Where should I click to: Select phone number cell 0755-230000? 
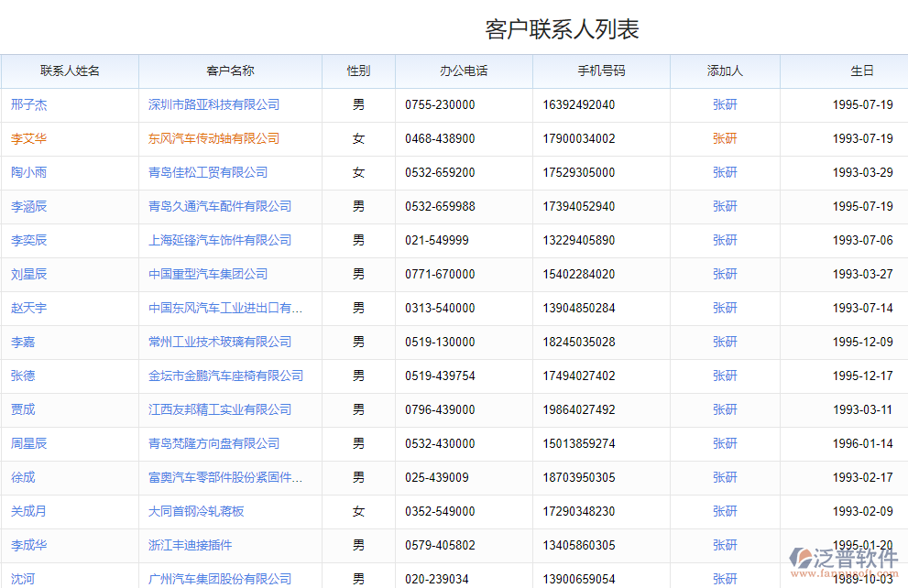[440, 105]
